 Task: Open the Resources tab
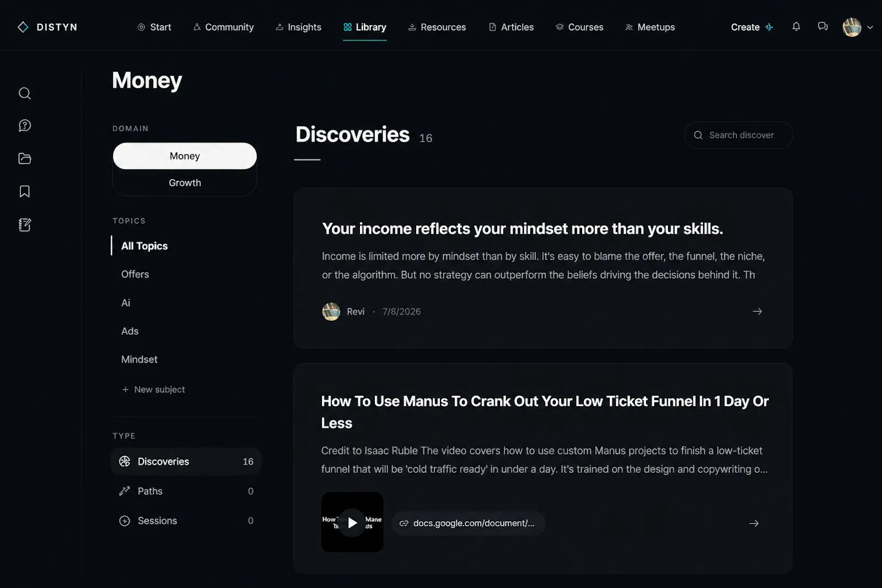(437, 27)
